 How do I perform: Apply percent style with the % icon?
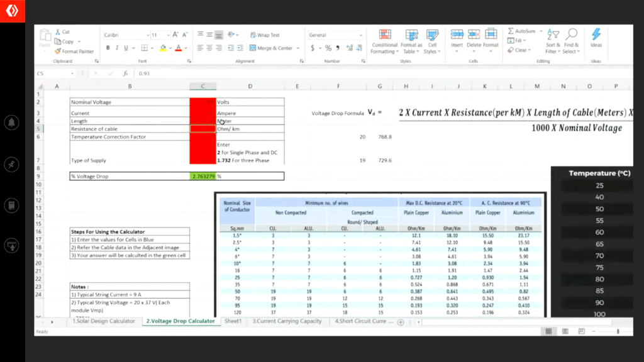click(328, 48)
